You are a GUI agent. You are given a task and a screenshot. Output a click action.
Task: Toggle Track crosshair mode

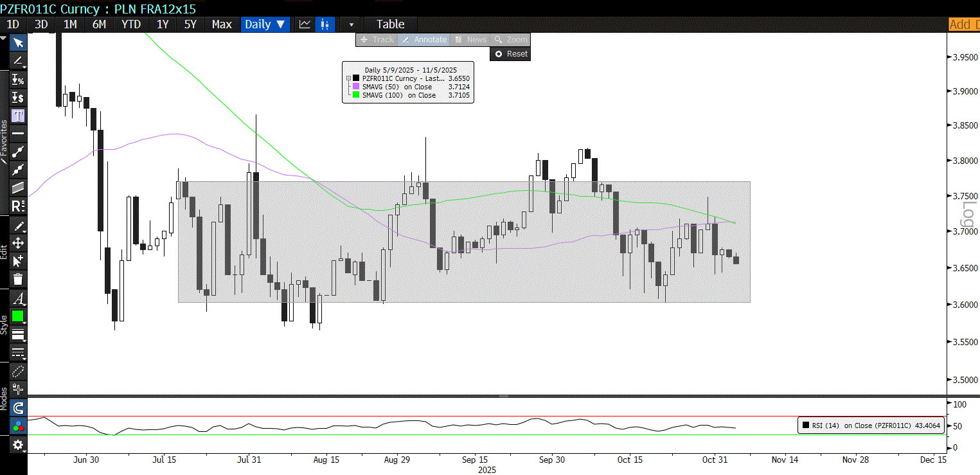377,40
